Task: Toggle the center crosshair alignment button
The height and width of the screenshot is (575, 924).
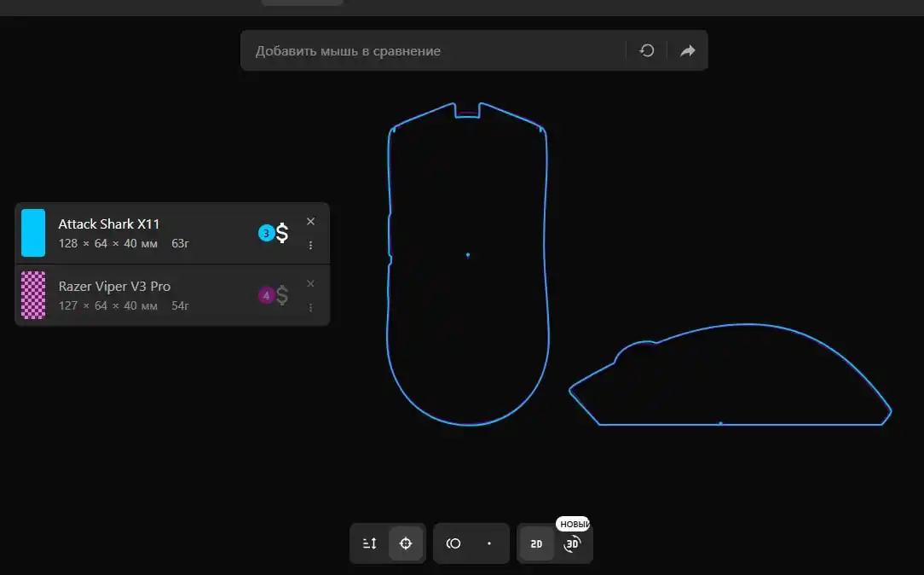Action: 406,543
